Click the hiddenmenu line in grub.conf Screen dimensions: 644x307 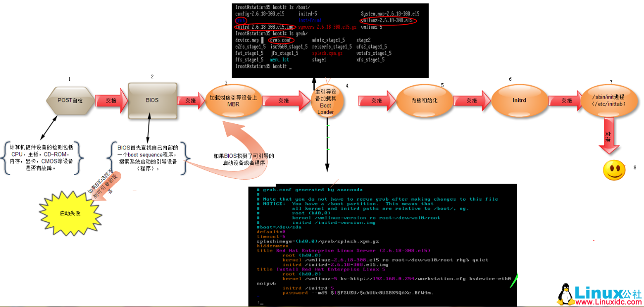click(x=273, y=246)
